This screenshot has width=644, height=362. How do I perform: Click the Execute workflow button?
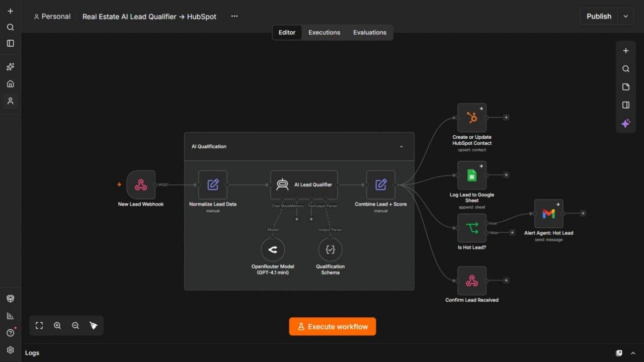click(333, 326)
